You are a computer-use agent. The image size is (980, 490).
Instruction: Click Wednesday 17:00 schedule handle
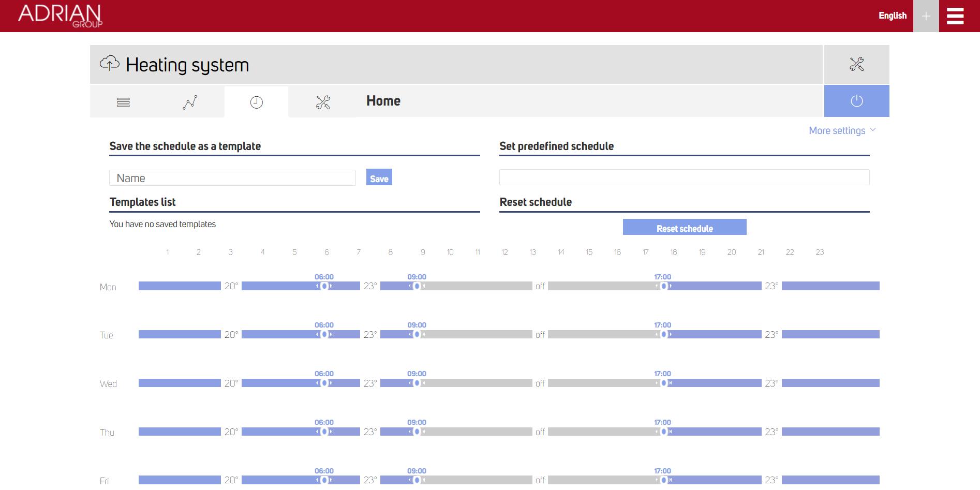pos(663,383)
